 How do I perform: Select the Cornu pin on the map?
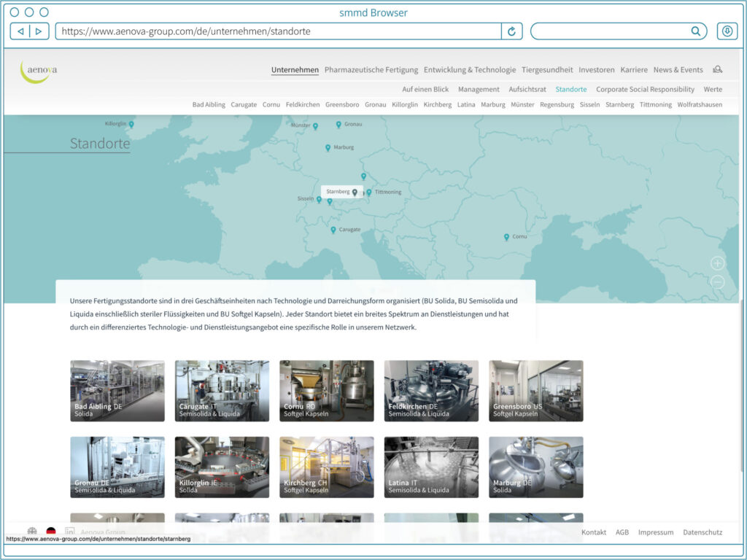(506, 237)
